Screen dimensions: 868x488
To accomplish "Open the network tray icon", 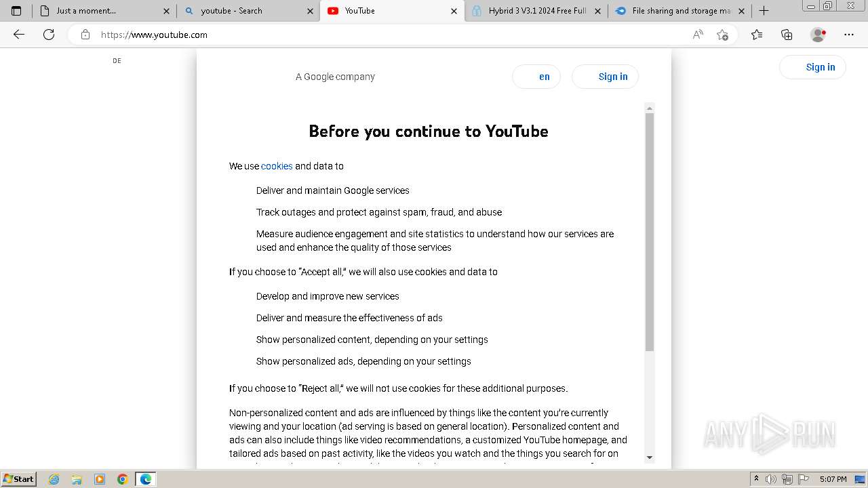I will tap(787, 479).
